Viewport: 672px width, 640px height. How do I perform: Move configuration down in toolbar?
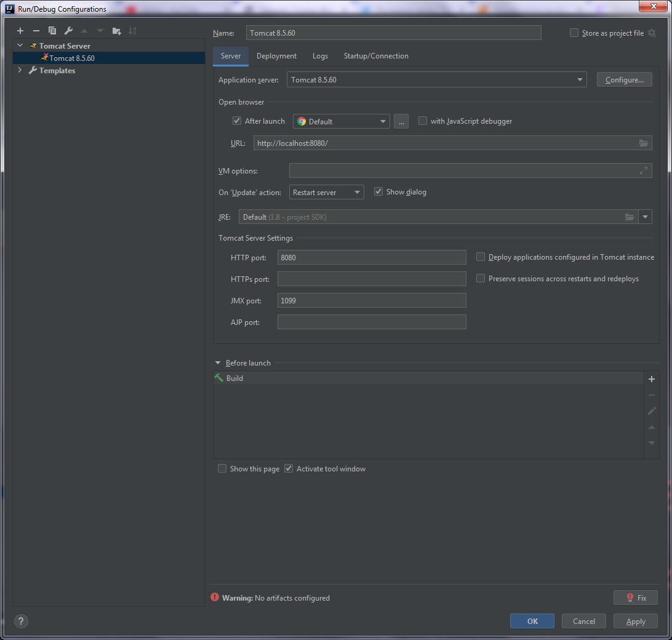[100, 31]
